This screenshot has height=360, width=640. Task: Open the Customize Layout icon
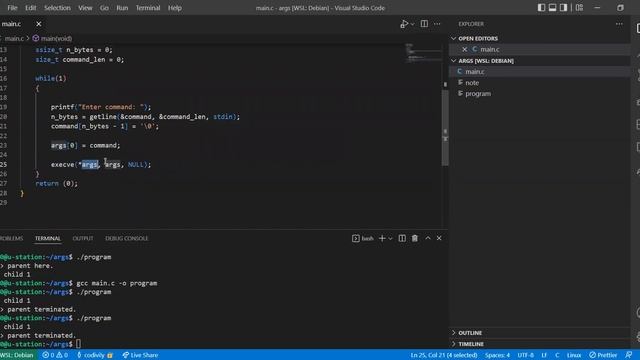579,8
